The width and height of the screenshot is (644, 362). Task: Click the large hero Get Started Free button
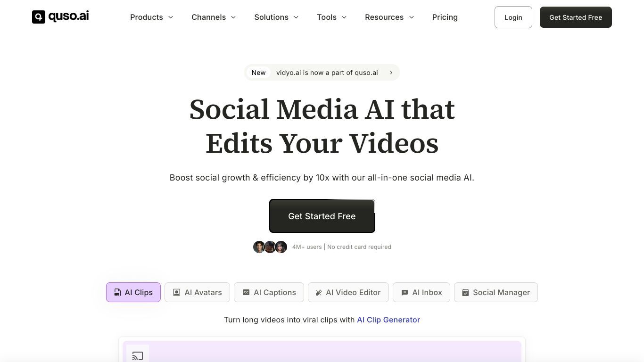(x=322, y=216)
